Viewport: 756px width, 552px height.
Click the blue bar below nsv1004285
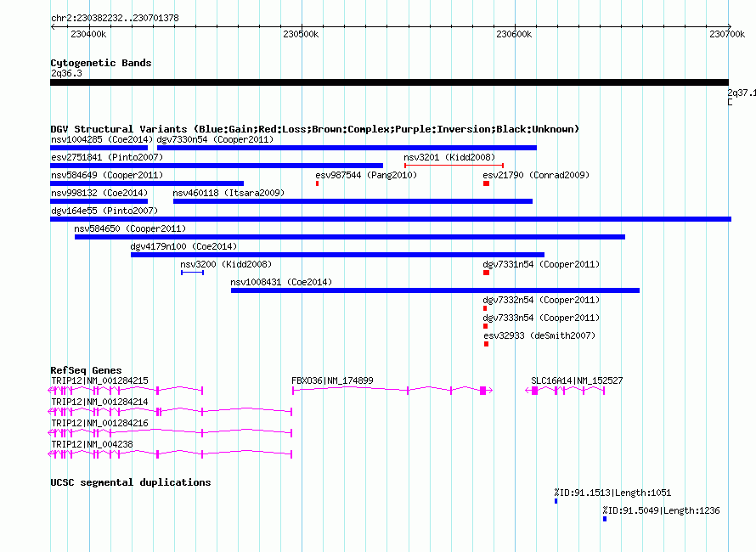pyautogui.click(x=99, y=148)
